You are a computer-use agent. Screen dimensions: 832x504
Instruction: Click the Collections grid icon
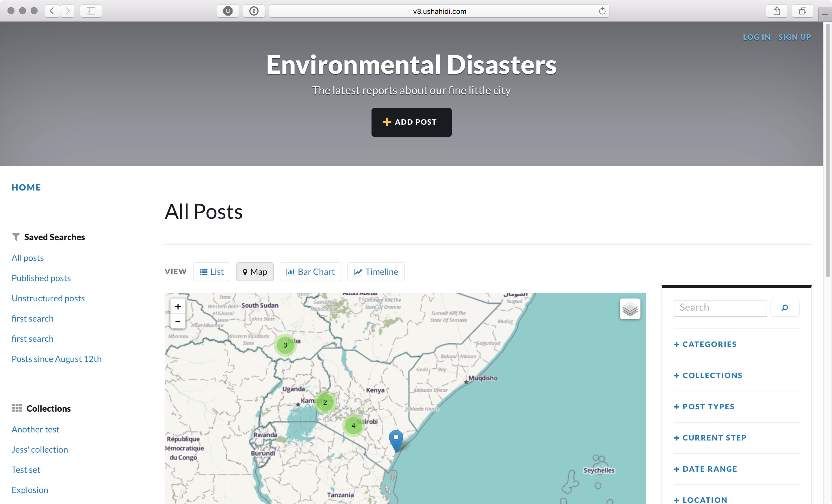16,408
